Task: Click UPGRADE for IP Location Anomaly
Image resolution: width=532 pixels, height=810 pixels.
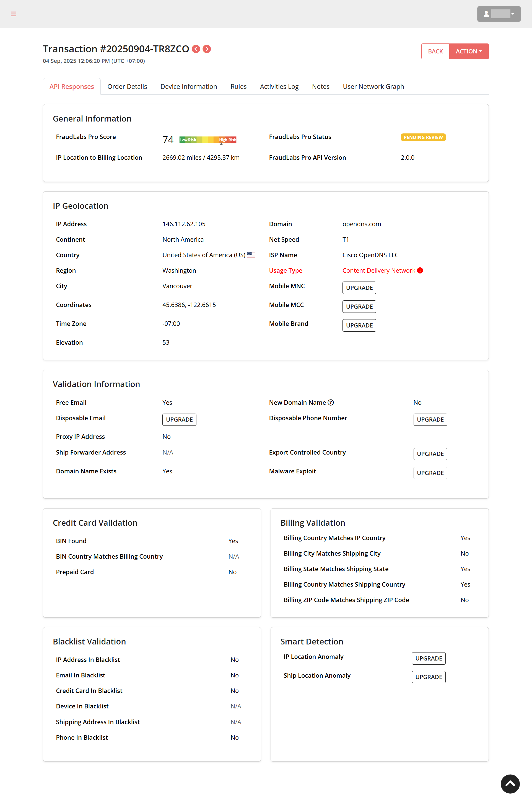Action: tap(429, 659)
